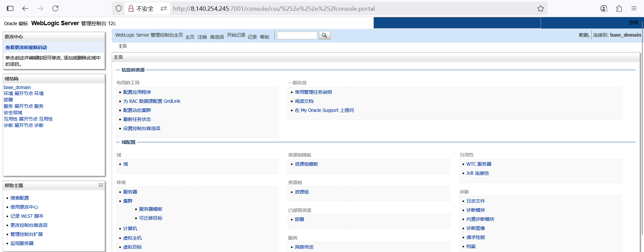Open 虚拟主机 link
The height and width of the screenshot is (252, 644).
(132, 238)
